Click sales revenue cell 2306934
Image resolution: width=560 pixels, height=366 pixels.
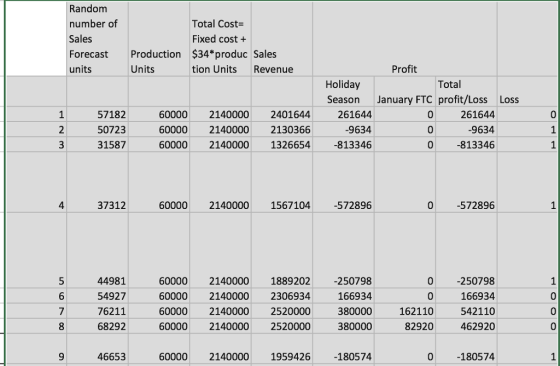282,296
